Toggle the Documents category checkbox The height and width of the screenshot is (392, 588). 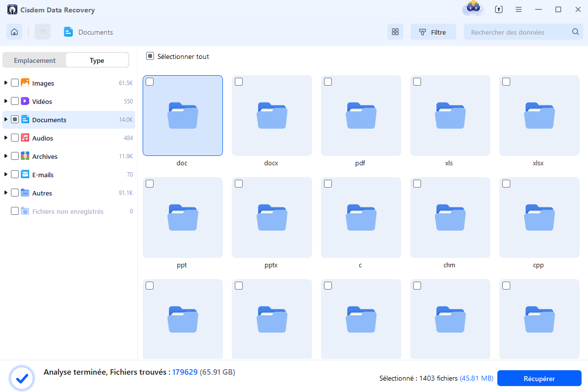15,120
